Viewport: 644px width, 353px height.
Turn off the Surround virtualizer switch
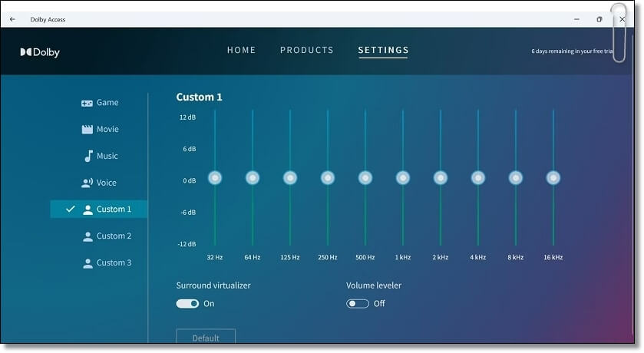click(x=187, y=304)
